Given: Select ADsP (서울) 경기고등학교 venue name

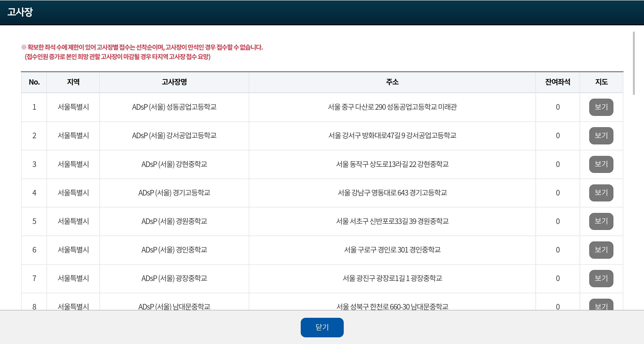Looking at the screenshot, I should tap(174, 193).
